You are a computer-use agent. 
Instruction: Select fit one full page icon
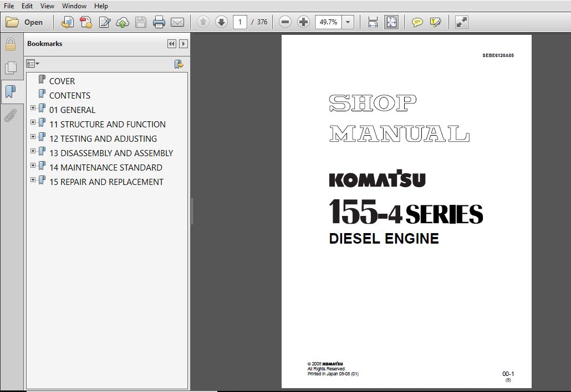pyautogui.click(x=391, y=22)
